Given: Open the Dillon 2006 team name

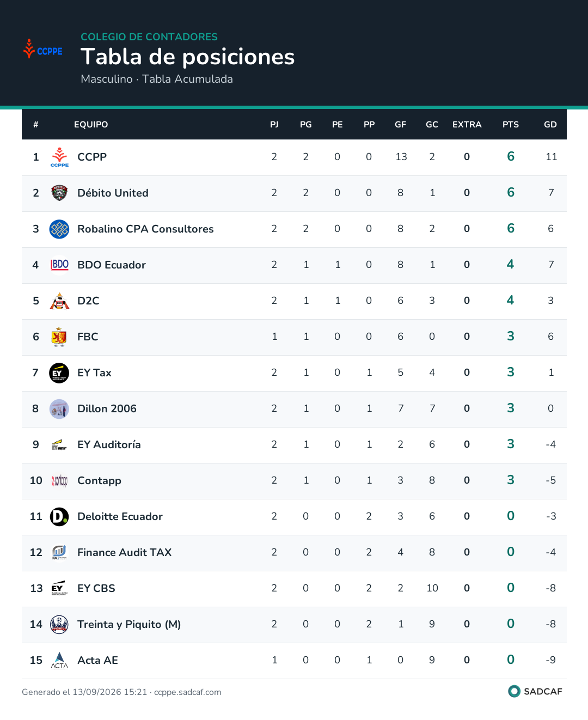Looking at the screenshot, I should tap(107, 408).
